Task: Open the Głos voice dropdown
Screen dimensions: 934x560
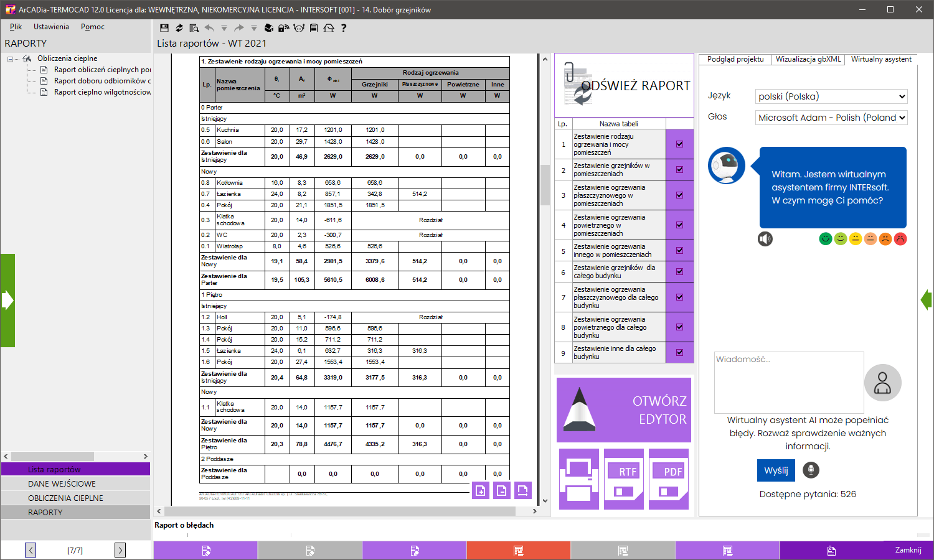Action: (x=831, y=118)
